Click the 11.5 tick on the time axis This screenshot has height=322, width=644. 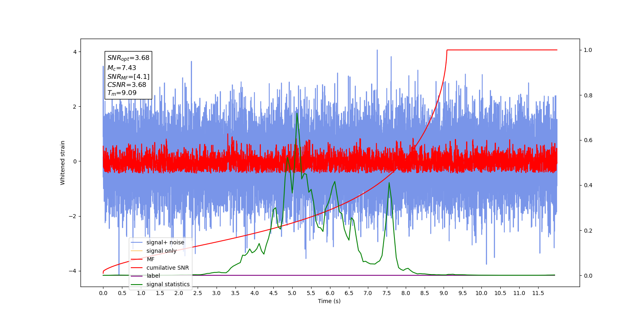click(x=538, y=293)
